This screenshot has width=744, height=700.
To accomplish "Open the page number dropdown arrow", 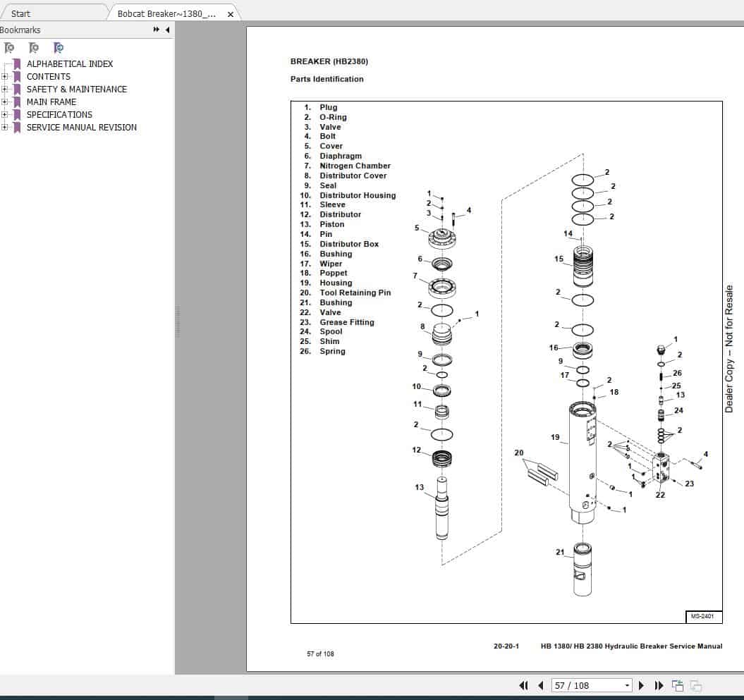I will [x=626, y=684].
